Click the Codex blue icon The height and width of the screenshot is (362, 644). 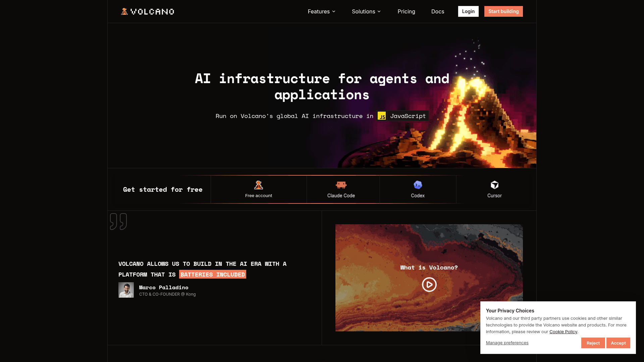(x=418, y=185)
